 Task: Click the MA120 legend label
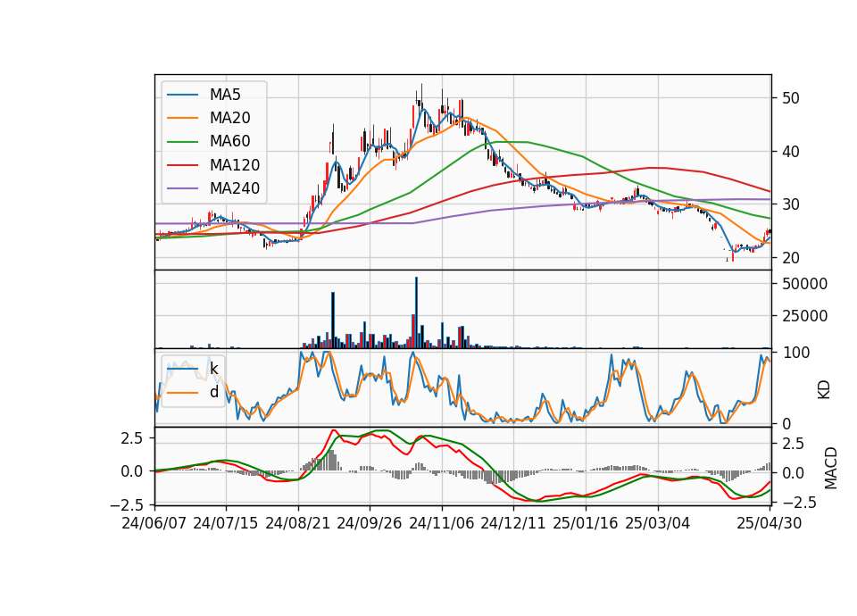235,165
